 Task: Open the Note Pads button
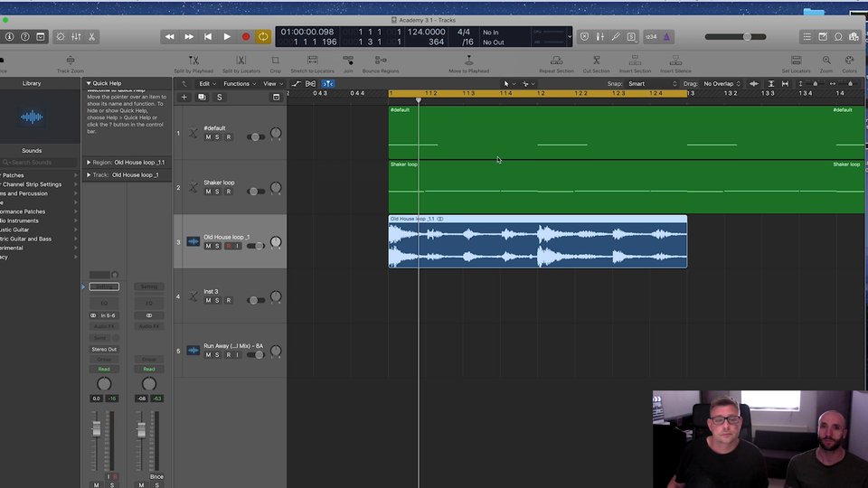[823, 36]
